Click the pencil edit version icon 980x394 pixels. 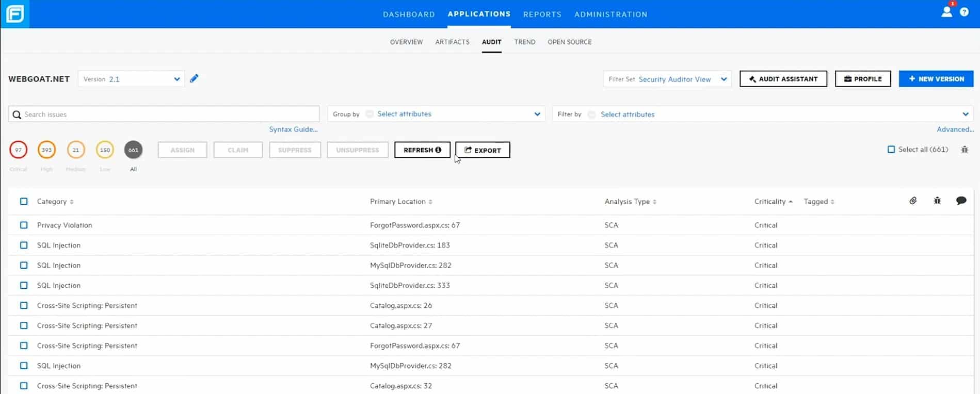194,78
